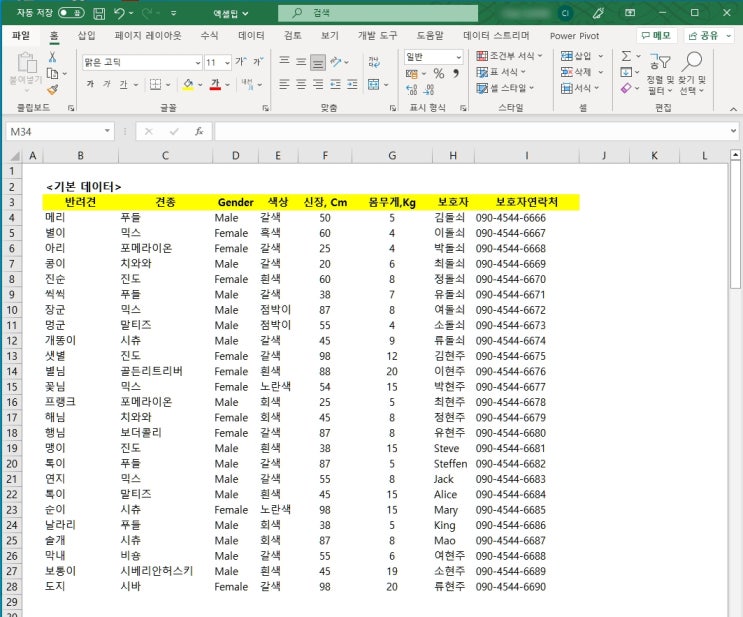Click the search box in title bar
The width and height of the screenshot is (743, 617).
coord(378,13)
